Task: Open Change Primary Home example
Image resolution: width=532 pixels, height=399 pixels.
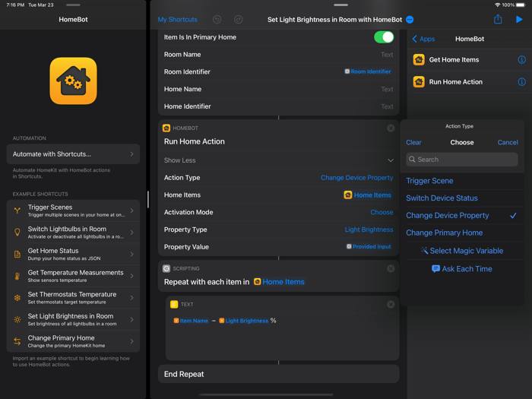Action: coord(73,341)
